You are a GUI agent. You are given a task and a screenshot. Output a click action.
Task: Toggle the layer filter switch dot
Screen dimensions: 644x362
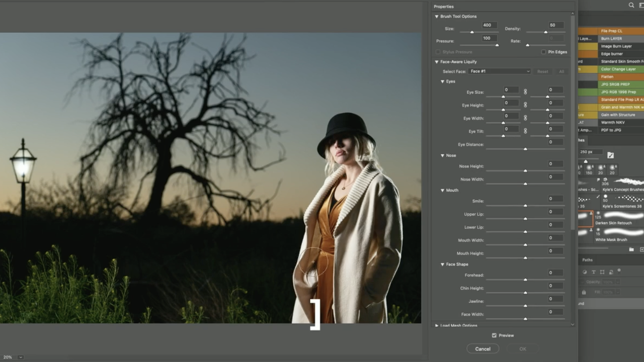point(619,270)
